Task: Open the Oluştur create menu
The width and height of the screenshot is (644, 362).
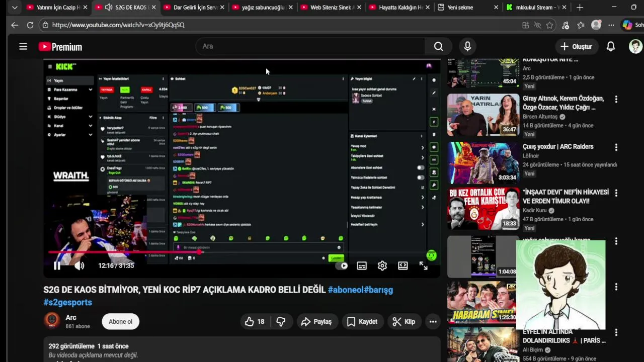Action: click(x=577, y=47)
